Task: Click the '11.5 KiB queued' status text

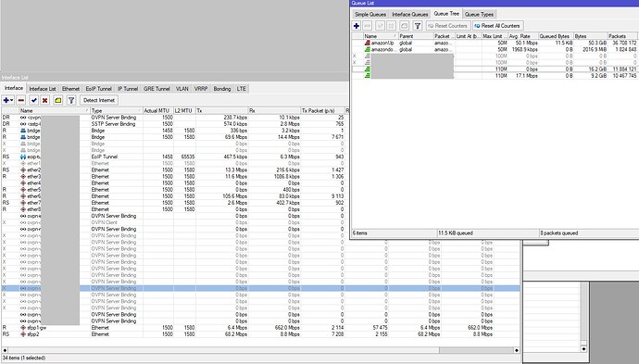Action: (x=456, y=233)
